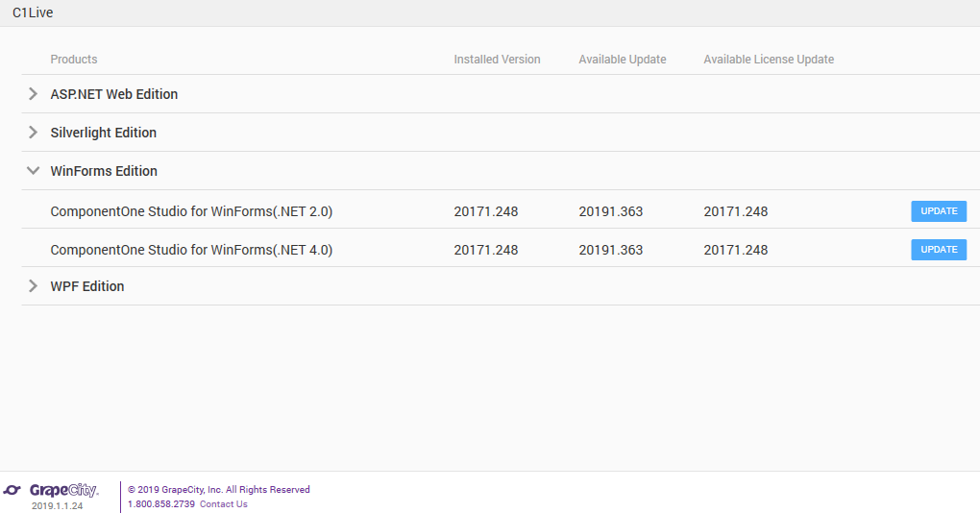Click the 1.800.858.2739 phone number
980x513 pixels.
point(161,504)
